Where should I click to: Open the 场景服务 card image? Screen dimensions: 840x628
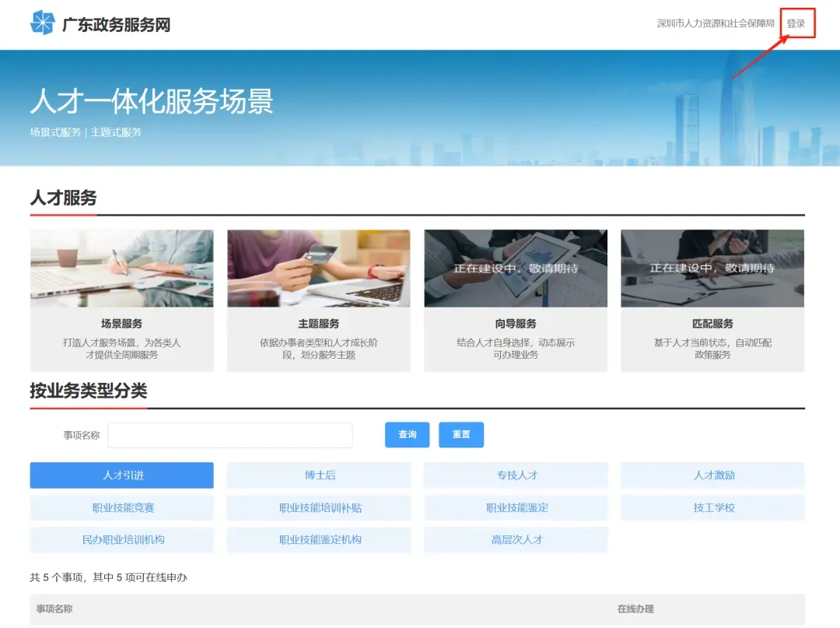121,268
